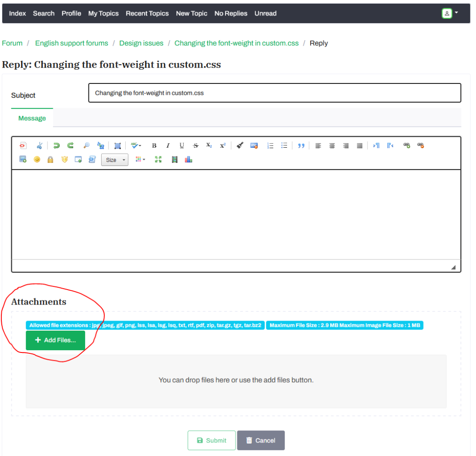This screenshot has width=476, height=456.
Task: Open the spell check dropdown
Action: 136,146
